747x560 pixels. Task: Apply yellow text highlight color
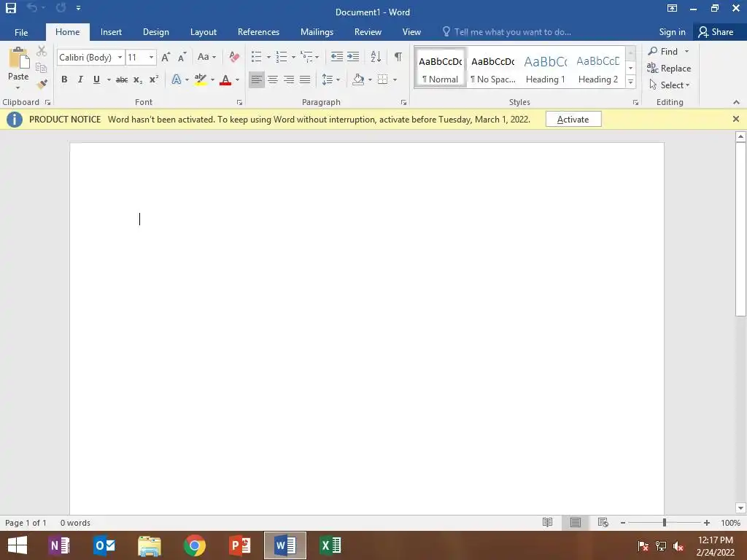[x=201, y=79]
